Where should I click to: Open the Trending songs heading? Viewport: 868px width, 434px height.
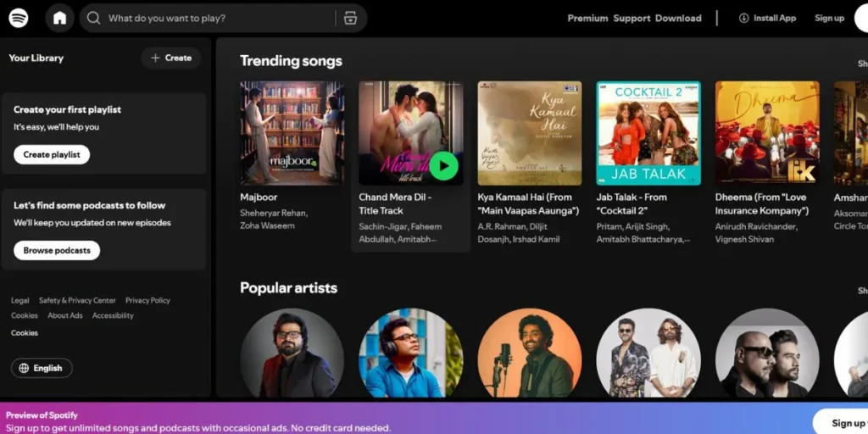tap(292, 61)
